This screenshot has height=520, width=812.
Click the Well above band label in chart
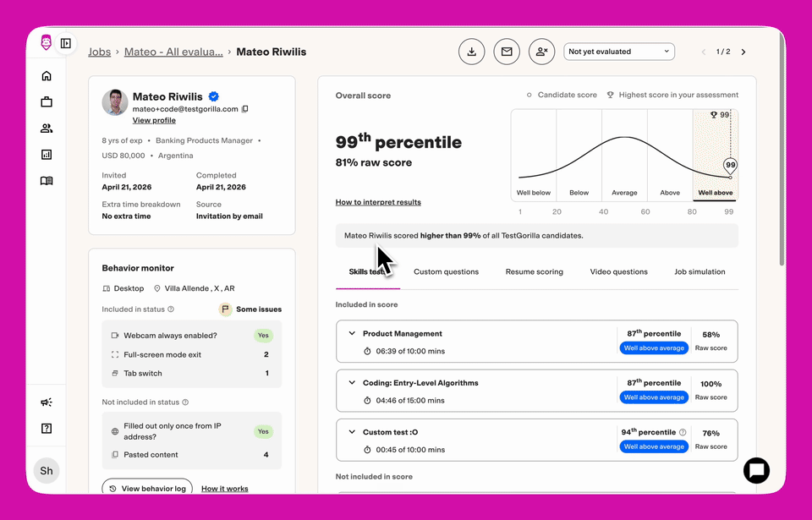(x=716, y=193)
